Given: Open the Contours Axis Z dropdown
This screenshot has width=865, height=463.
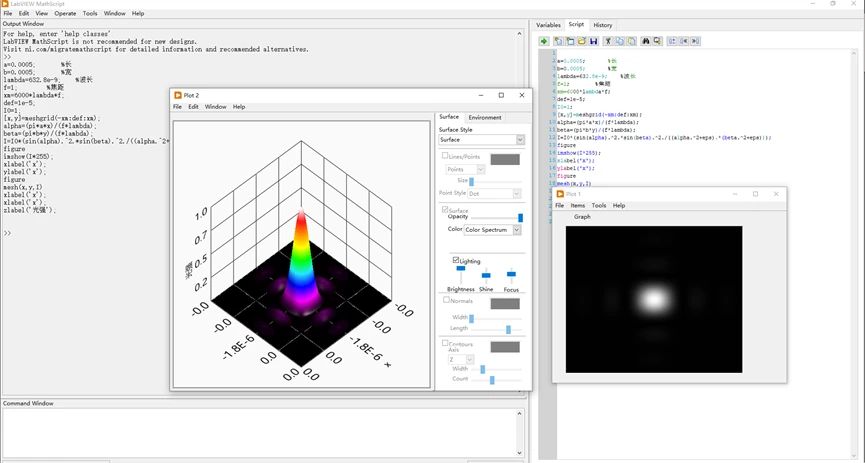Looking at the screenshot, I should click(x=461, y=359).
